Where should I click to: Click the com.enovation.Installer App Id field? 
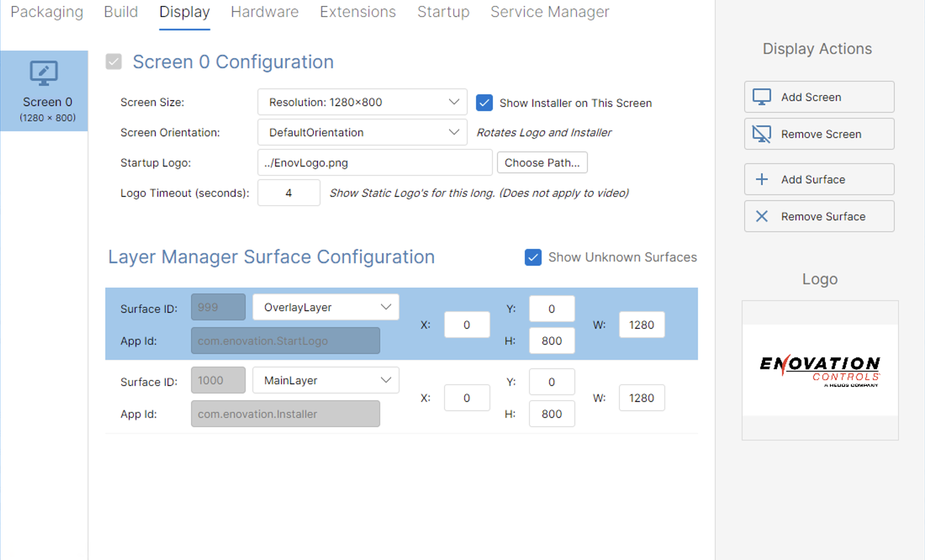(285, 414)
